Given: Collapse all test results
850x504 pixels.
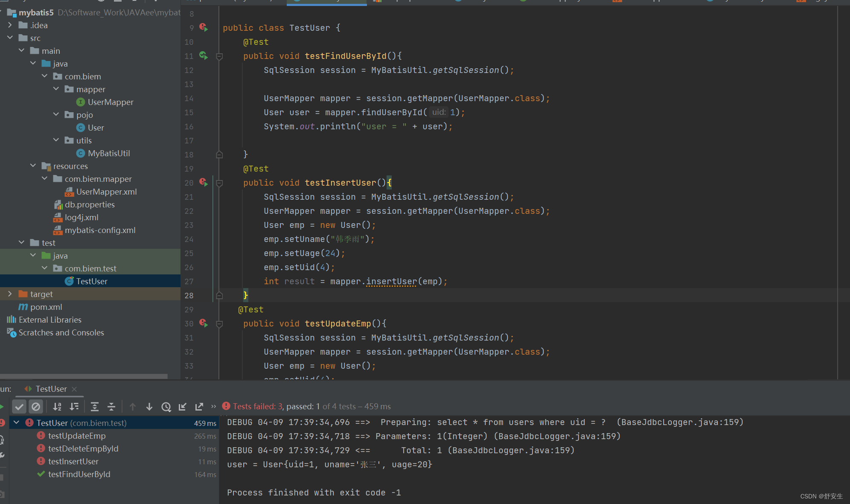Looking at the screenshot, I should coord(111,407).
